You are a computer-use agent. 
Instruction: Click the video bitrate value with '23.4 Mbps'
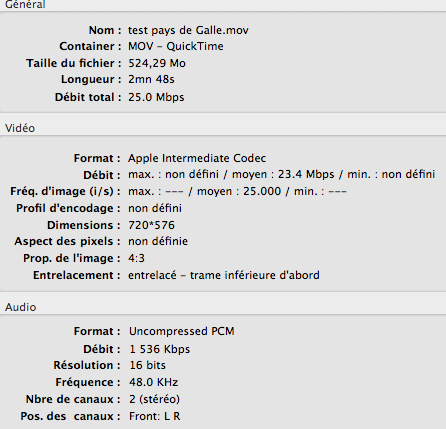tap(282, 174)
